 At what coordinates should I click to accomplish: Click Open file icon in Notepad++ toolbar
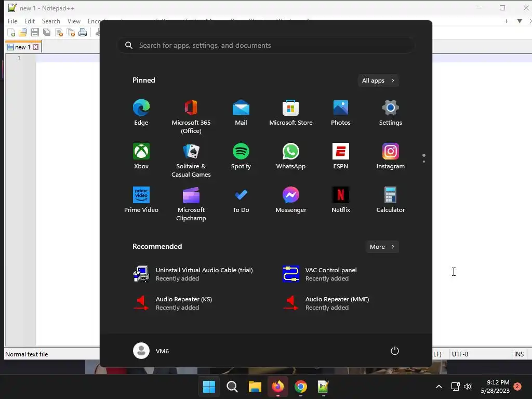click(23, 32)
